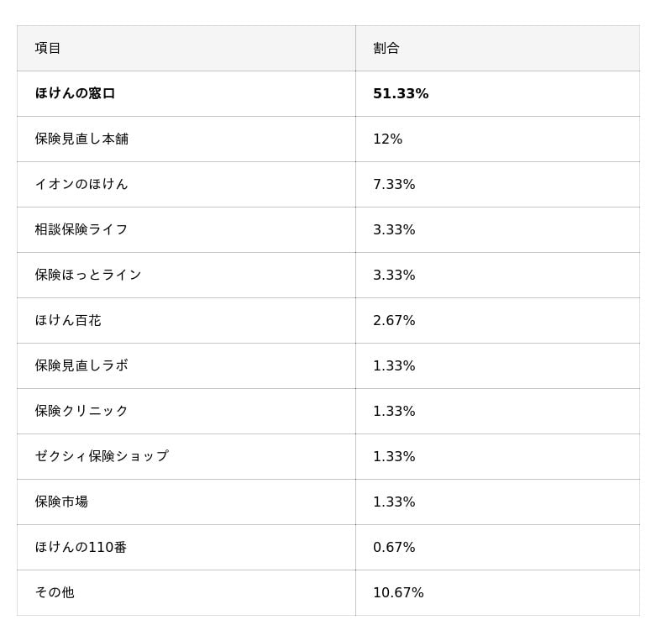The width and height of the screenshot is (672, 641).
Task: Select the 相談保険ライフ cell
Action: click(81, 229)
